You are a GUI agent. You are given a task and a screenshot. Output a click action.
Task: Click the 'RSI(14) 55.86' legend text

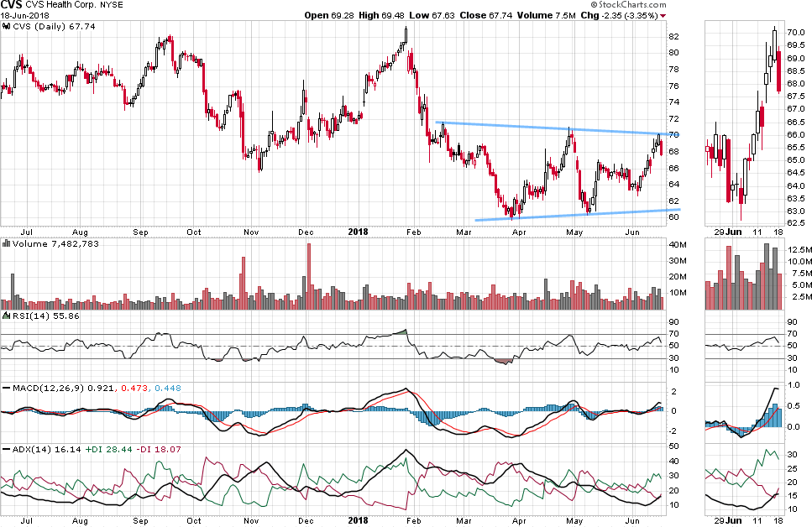pyautogui.click(x=45, y=316)
